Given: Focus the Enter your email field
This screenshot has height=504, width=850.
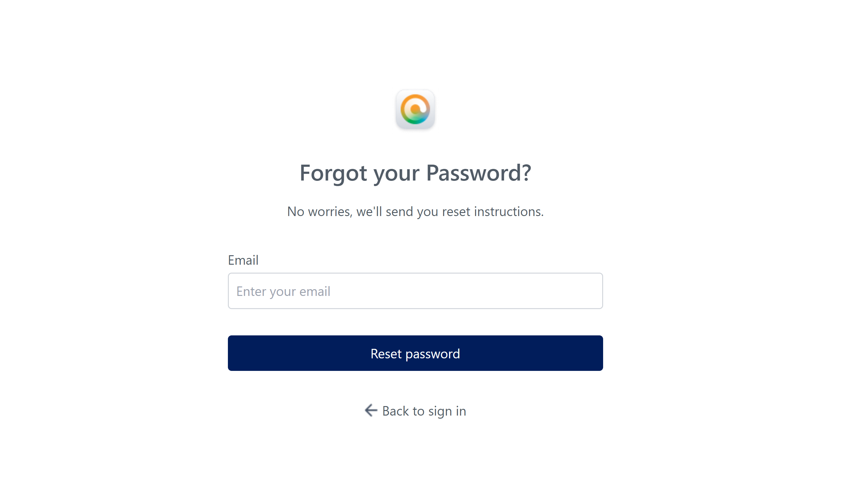Looking at the screenshot, I should [415, 291].
